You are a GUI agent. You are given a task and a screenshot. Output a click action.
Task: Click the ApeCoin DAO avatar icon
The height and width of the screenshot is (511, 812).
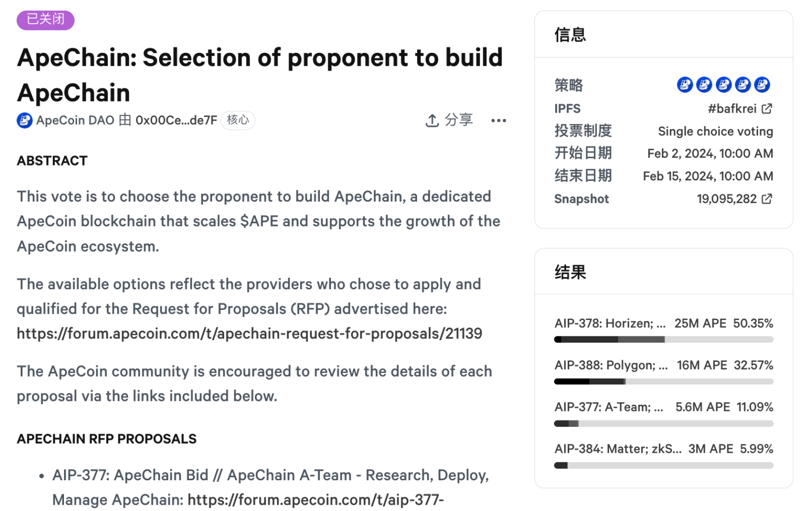[x=24, y=121]
